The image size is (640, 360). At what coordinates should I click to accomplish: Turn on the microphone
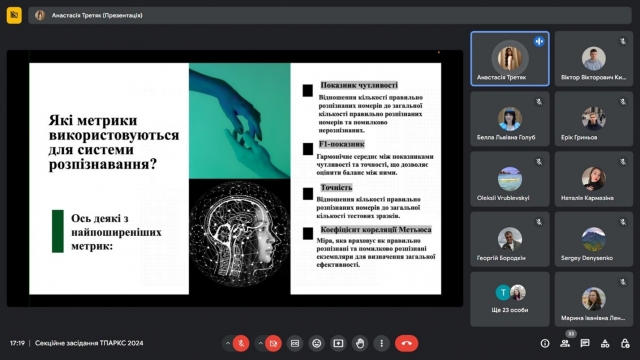tap(241, 343)
